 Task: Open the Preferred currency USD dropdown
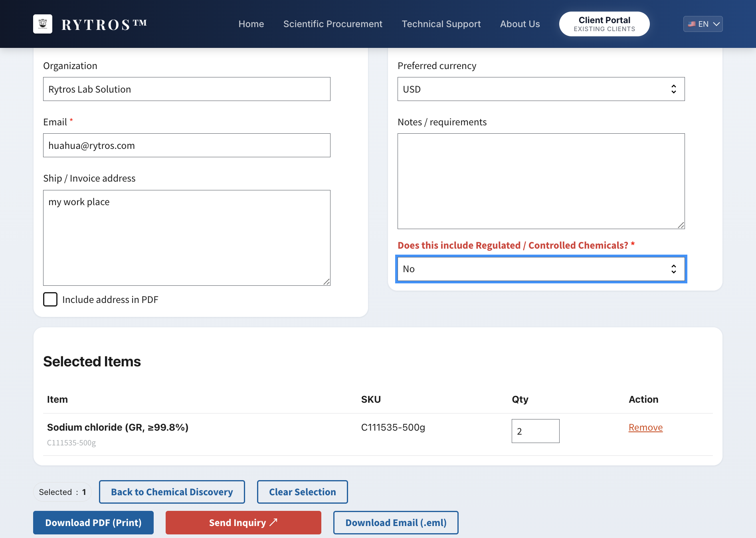[x=541, y=89]
